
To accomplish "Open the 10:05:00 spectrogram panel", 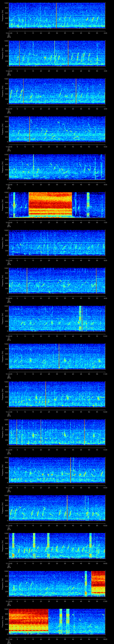I will point(57,167).
